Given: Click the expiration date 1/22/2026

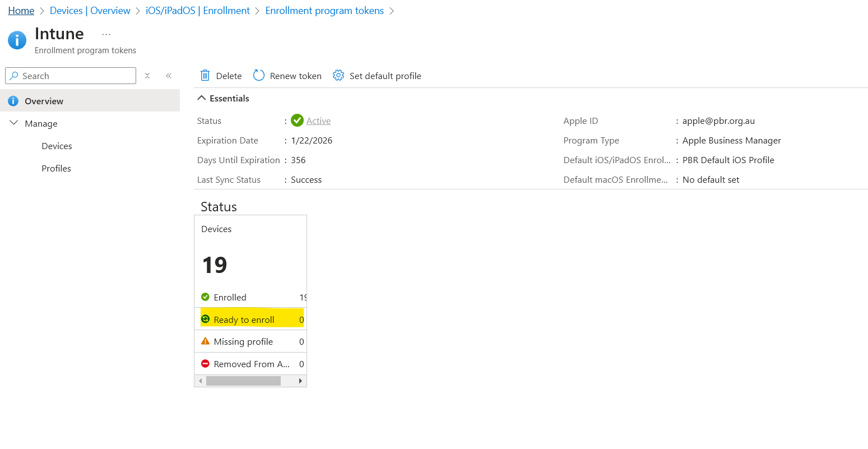Looking at the screenshot, I should click(x=312, y=140).
